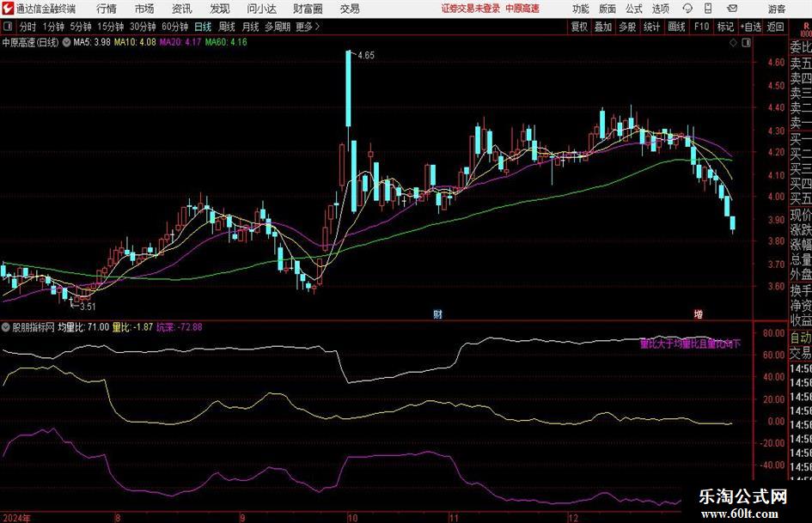This screenshot has width=812, height=523.
Task: Expand the 更多 periods chevron
Action: coord(308,27)
